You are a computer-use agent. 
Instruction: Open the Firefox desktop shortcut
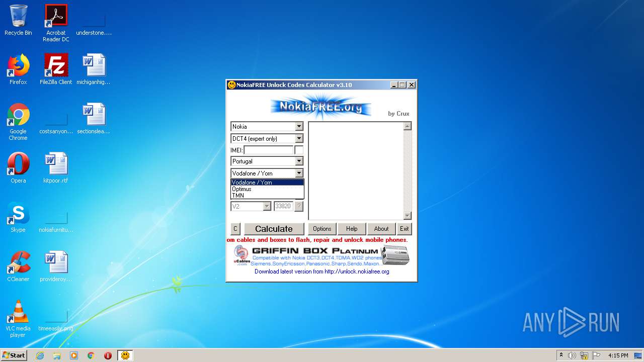18,69
